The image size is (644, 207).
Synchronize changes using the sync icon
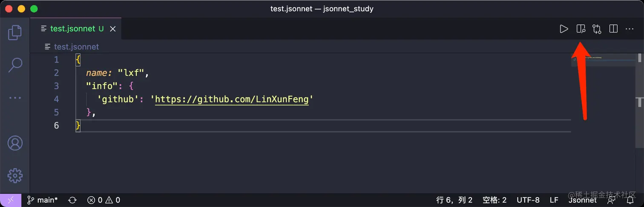pos(72,200)
